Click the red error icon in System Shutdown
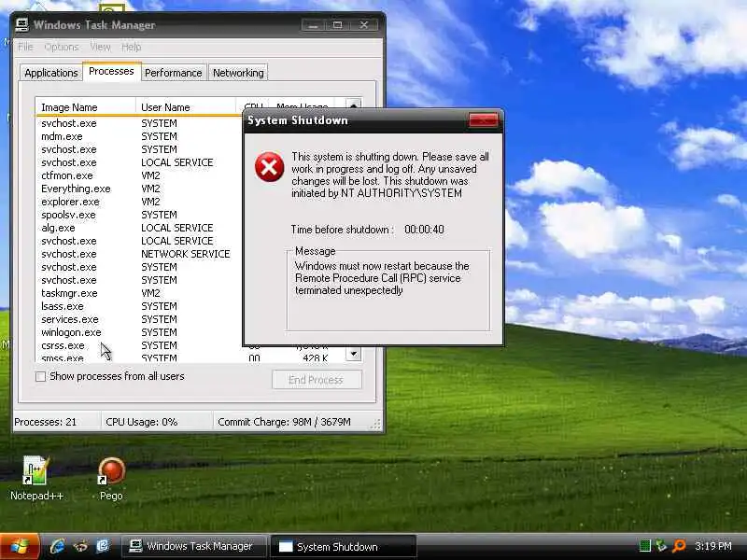Image resolution: width=747 pixels, height=560 pixels. click(269, 167)
